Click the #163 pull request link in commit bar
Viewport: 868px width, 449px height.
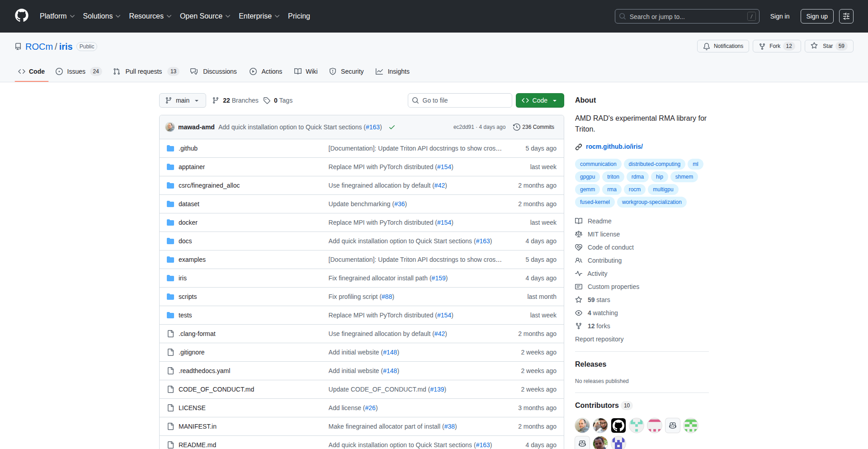373,127
